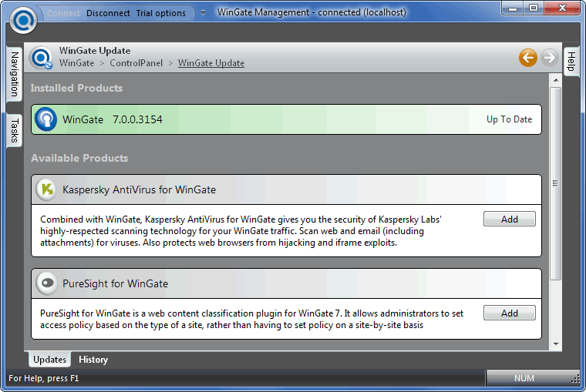Select the Updates tab
The image size is (586, 392).
click(x=49, y=360)
